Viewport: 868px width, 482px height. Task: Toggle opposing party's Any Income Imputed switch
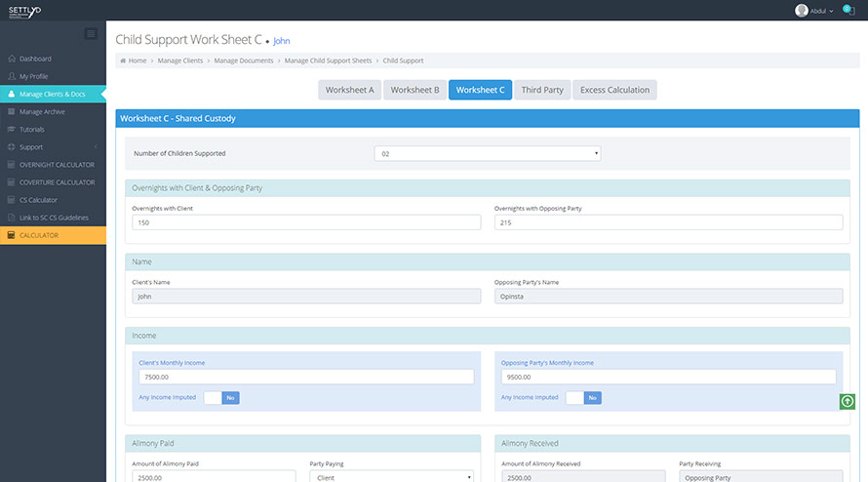point(583,398)
